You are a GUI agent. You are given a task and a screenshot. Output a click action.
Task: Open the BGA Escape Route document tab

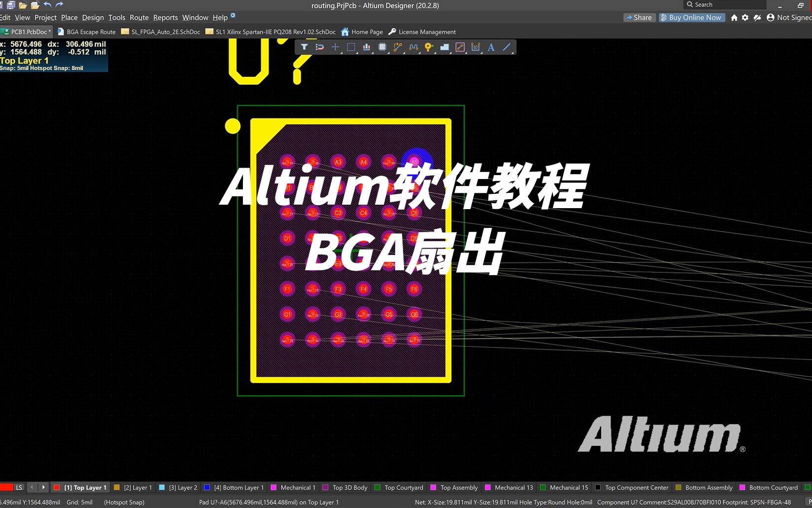87,32
